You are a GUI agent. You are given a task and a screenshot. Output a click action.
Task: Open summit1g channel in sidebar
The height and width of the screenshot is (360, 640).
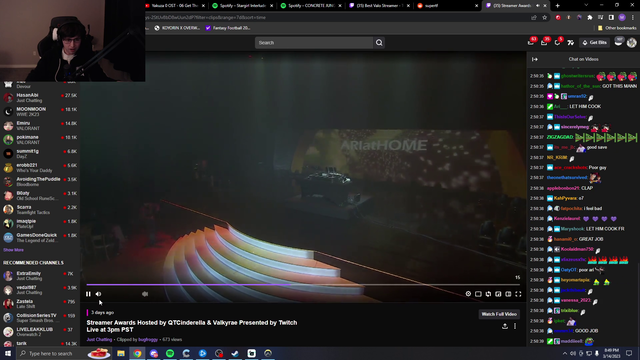40,153
